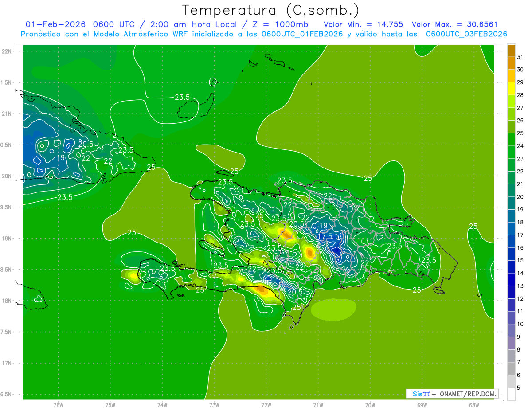The width and height of the screenshot is (532, 411).
Task: Click the "11" colorbar scale value
Action: pyautogui.click(x=520, y=311)
